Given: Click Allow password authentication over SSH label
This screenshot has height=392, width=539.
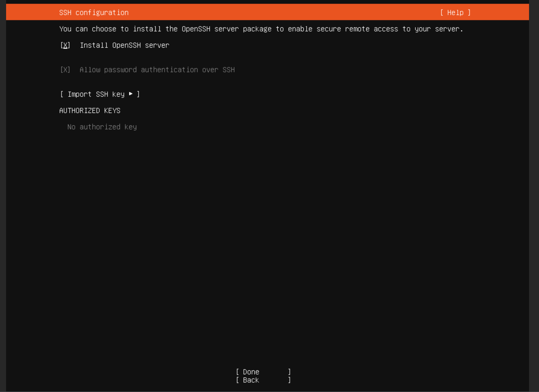Looking at the screenshot, I should (157, 70).
